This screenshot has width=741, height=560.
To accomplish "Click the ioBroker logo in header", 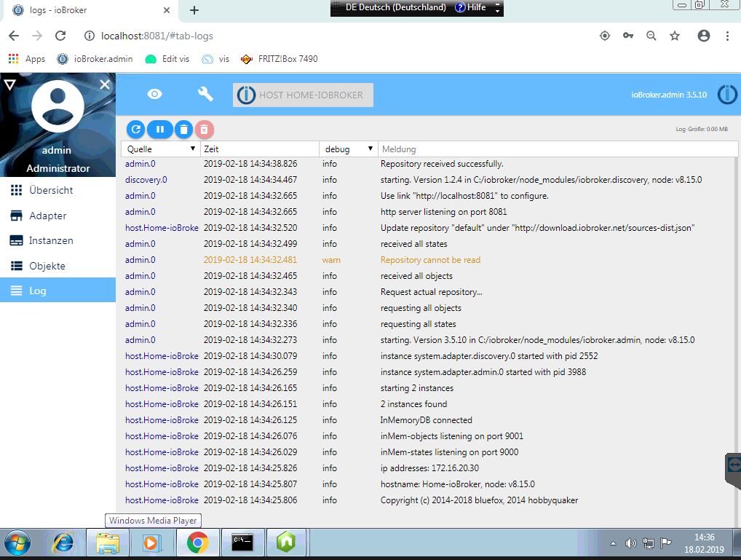I will pyautogui.click(x=727, y=95).
